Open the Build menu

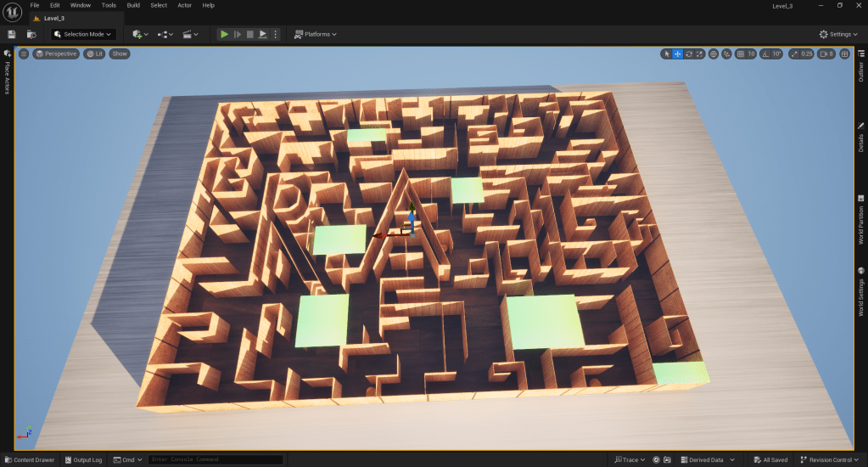click(133, 5)
